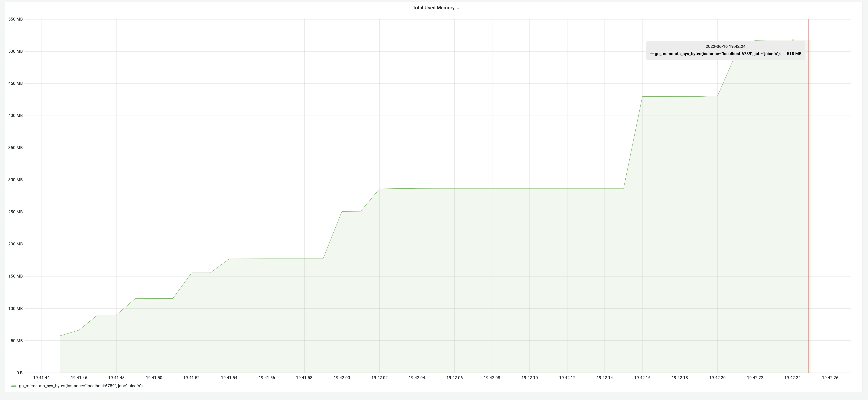The image size is (868, 400).
Task: Click the 19:42:02 time axis label
Action: tap(379, 378)
